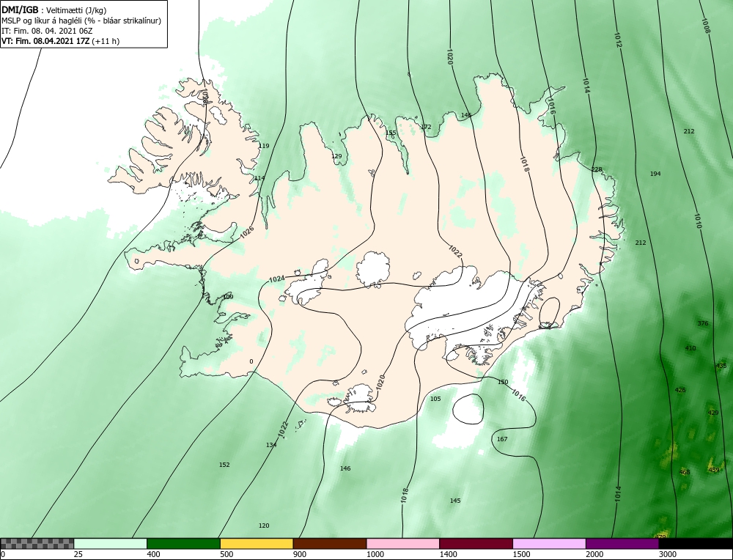The image size is (733, 560).
Task: Click the checkered gray legend swatch
Action: pos(37,543)
